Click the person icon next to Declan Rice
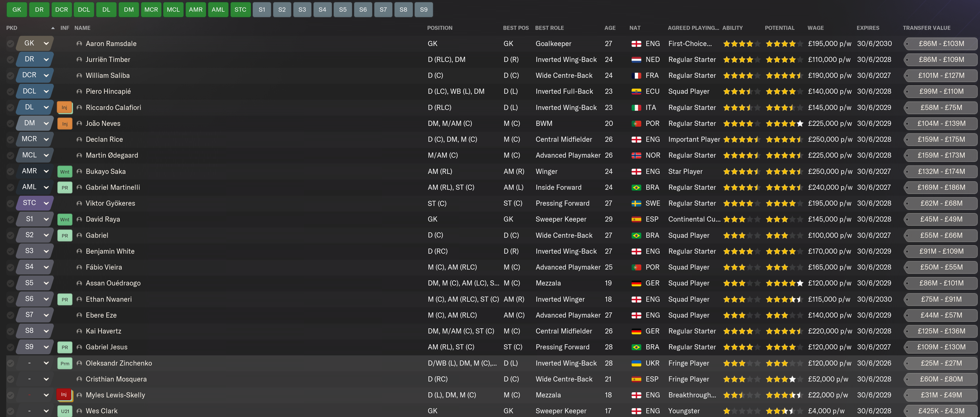The image size is (980, 417). (79, 140)
